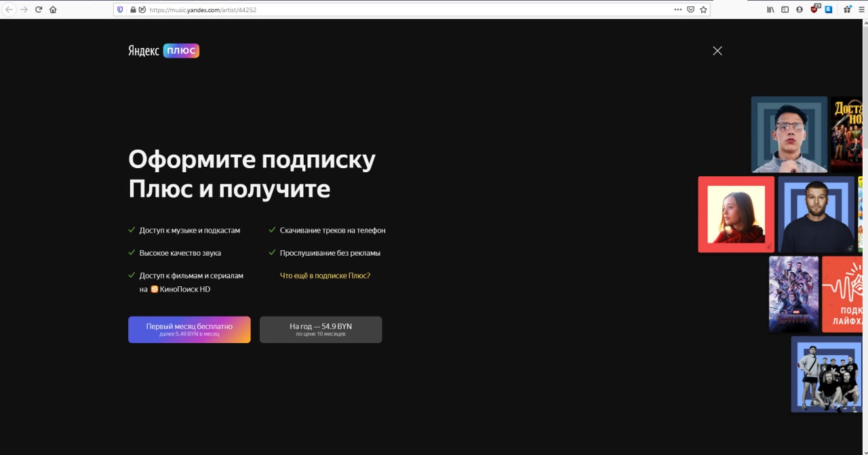Viewport: 868px width, 455px height.
Task: Open the tracking protection shield icon
Action: (x=121, y=9)
